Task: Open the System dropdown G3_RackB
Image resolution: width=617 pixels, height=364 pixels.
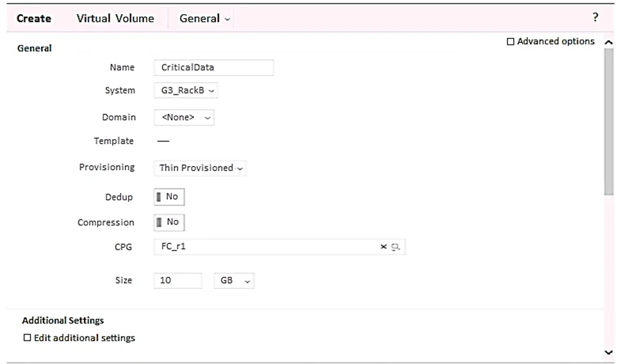Action: [x=186, y=90]
